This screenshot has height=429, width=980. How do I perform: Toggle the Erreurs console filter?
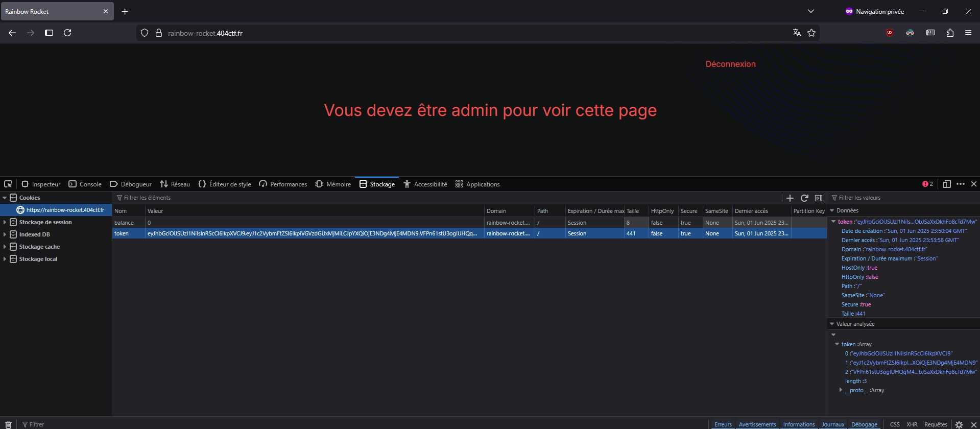click(723, 424)
